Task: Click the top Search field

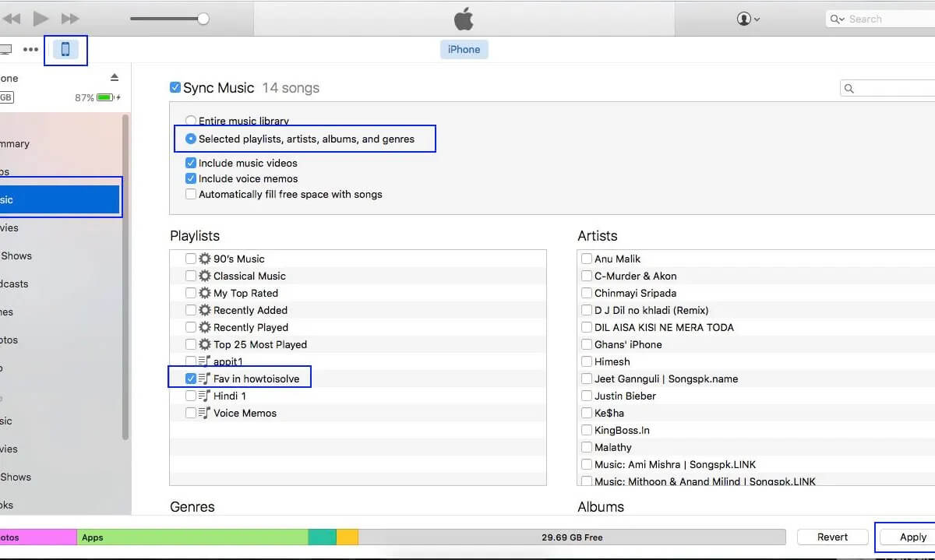Action: tap(880, 19)
